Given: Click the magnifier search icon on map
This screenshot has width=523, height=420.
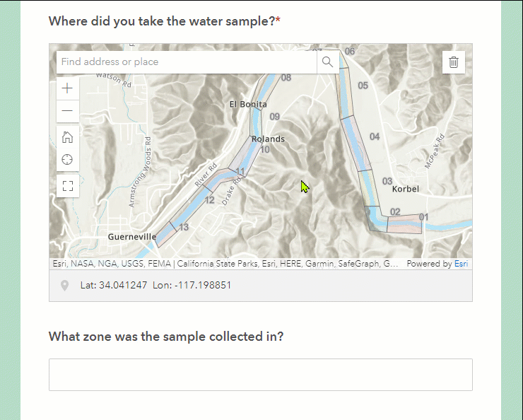Looking at the screenshot, I should coord(327,62).
